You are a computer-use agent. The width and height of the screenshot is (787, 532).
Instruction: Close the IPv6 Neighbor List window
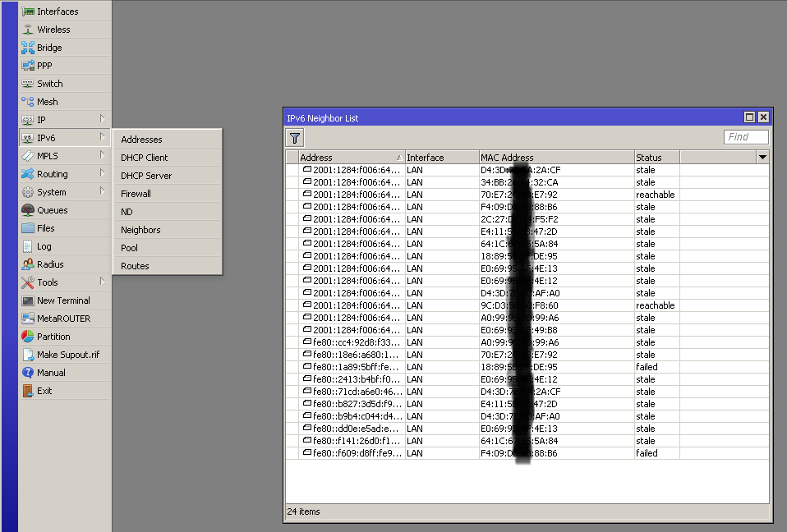[763, 117]
